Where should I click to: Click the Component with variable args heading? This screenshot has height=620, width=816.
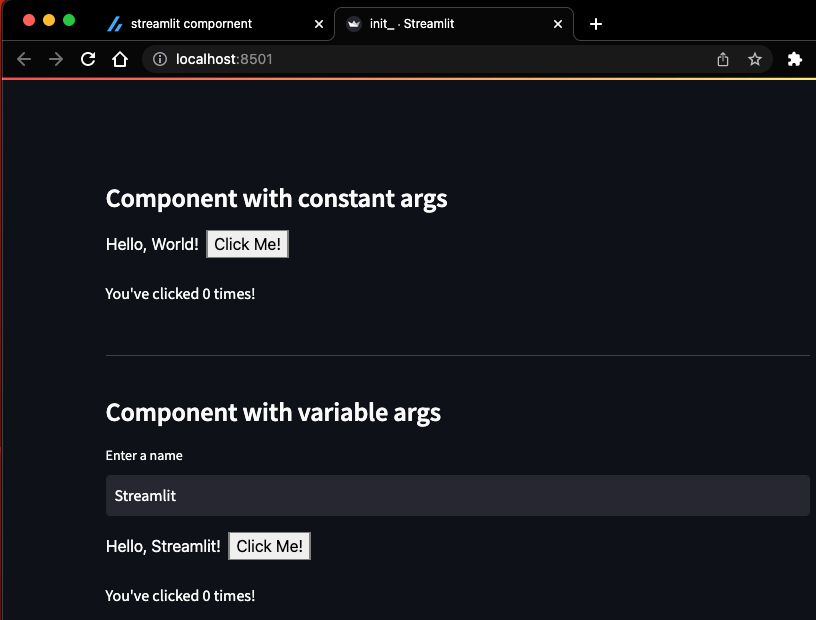pos(273,413)
